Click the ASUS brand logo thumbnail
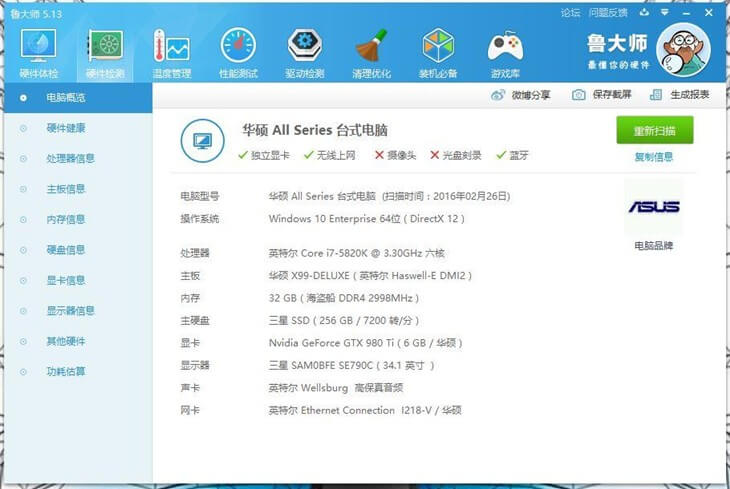This screenshot has height=489, width=730. pos(653,208)
